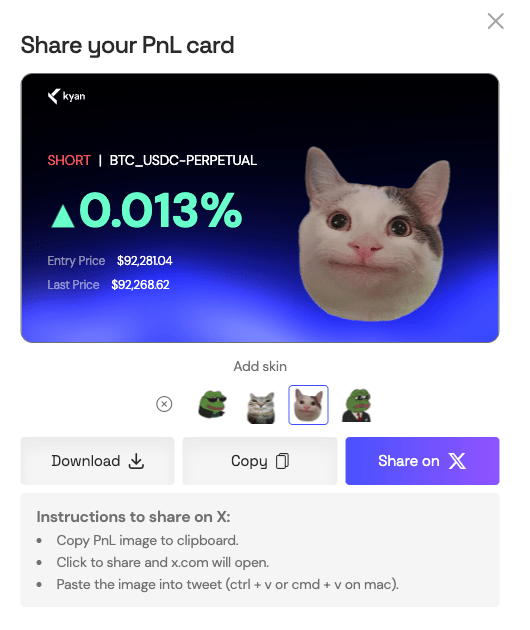
Task: Click the Entry Price value $92,281.04
Action: (x=145, y=261)
